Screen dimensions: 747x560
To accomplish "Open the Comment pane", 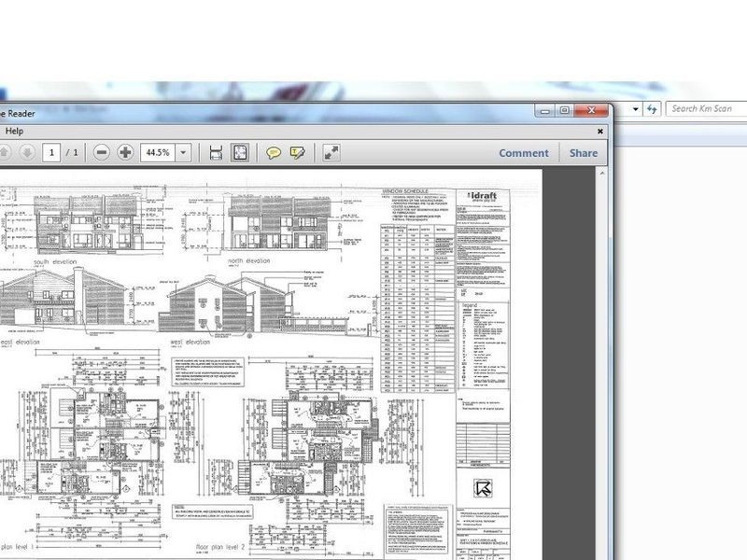I will click(523, 153).
